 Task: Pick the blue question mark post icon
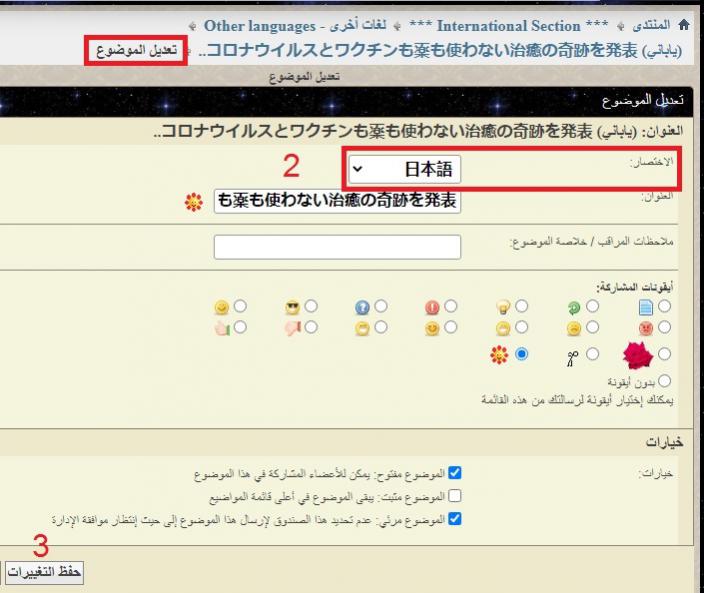coord(362,307)
